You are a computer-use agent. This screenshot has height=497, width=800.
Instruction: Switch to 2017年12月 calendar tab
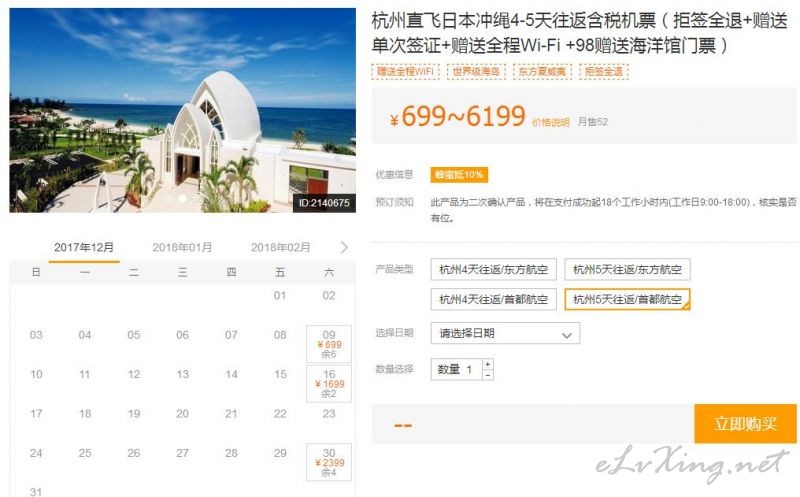click(x=84, y=248)
